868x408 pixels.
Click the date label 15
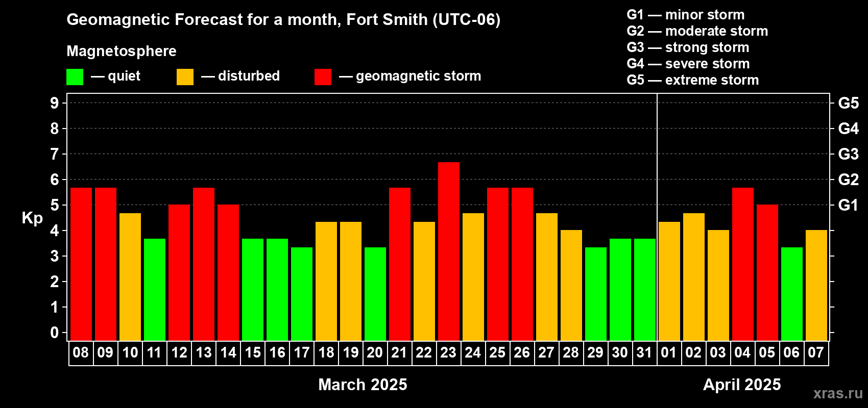click(252, 352)
